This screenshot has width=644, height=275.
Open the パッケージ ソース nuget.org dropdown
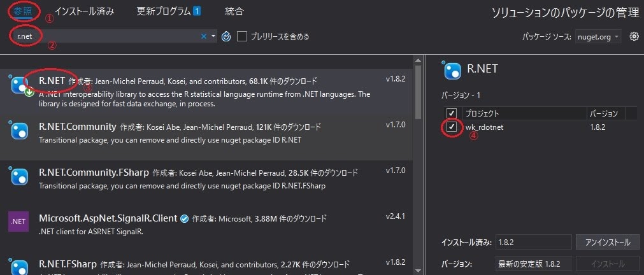pos(598,37)
